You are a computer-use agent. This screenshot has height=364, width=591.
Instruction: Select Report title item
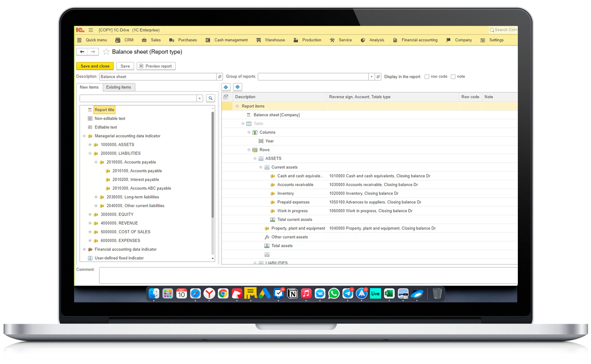[x=104, y=110]
